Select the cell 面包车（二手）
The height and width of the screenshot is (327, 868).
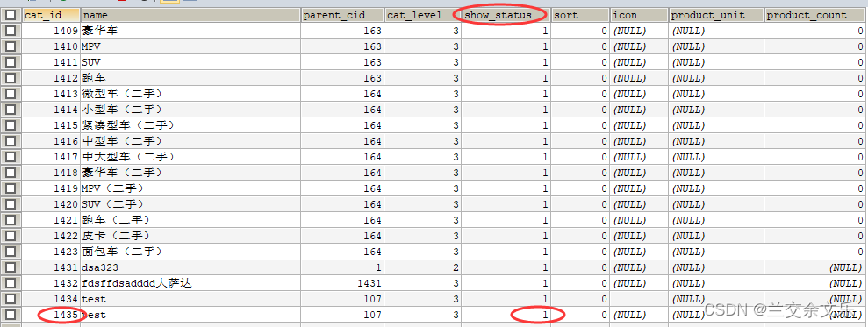[x=190, y=252]
